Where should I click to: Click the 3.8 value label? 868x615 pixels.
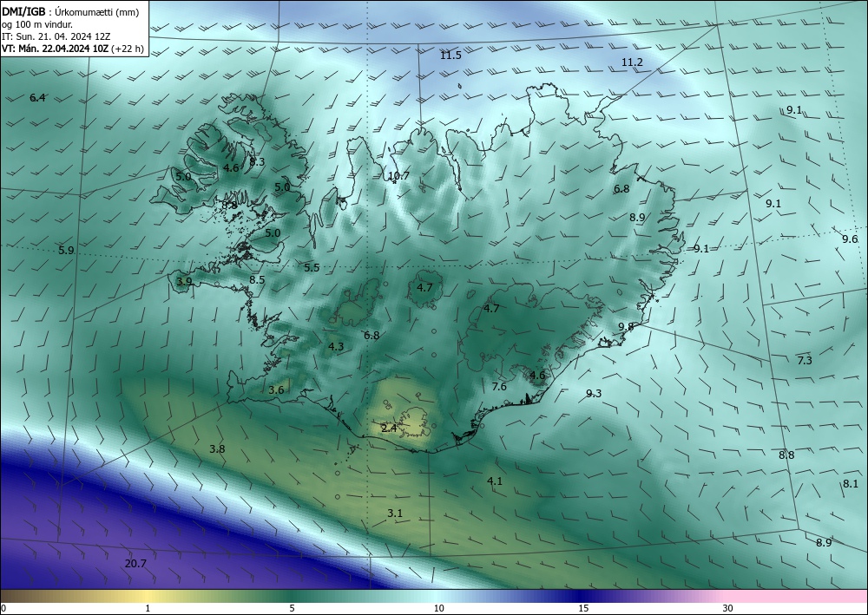pyautogui.click(x=217, y=449)
